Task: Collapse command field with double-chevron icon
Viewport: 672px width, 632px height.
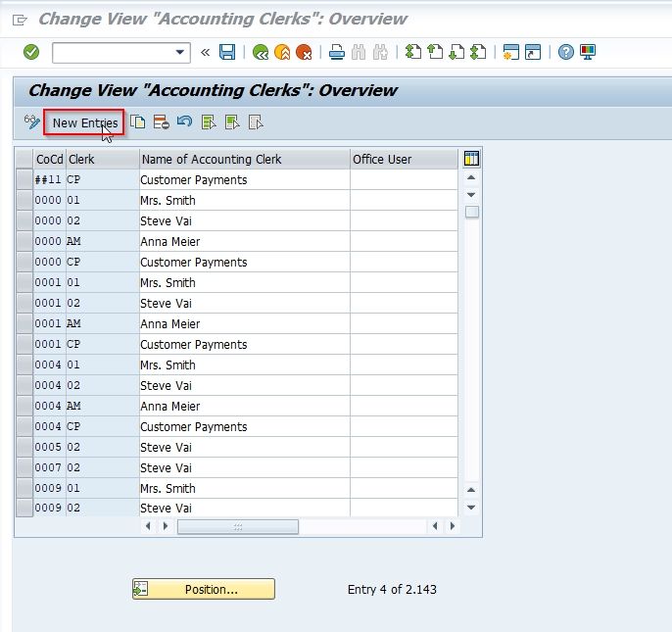Action: tap(206, 52)
